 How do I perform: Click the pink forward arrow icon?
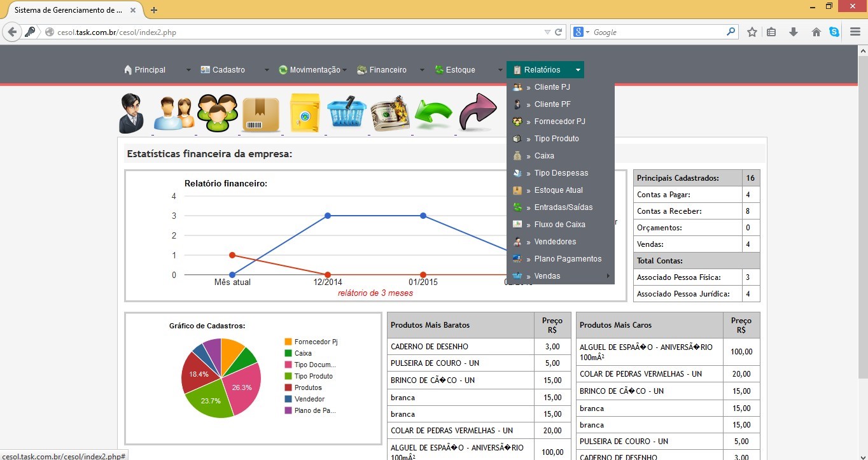coord(477,113)
